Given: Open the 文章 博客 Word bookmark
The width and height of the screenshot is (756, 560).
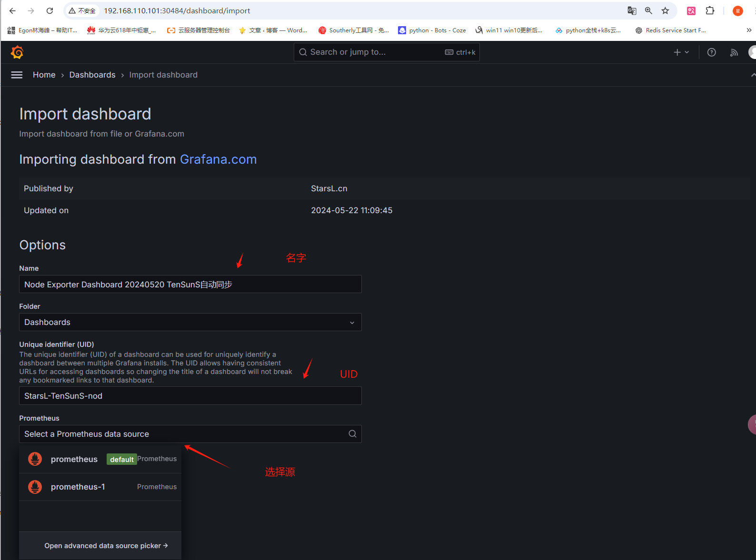Looking at the screenshot, I should 273,30.
